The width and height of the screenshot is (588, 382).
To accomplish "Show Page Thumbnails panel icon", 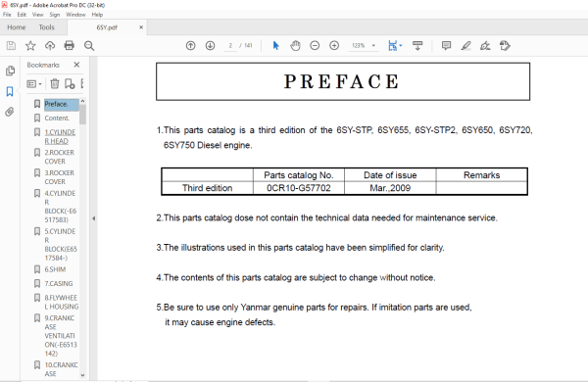I will click(x=10, y=71).
